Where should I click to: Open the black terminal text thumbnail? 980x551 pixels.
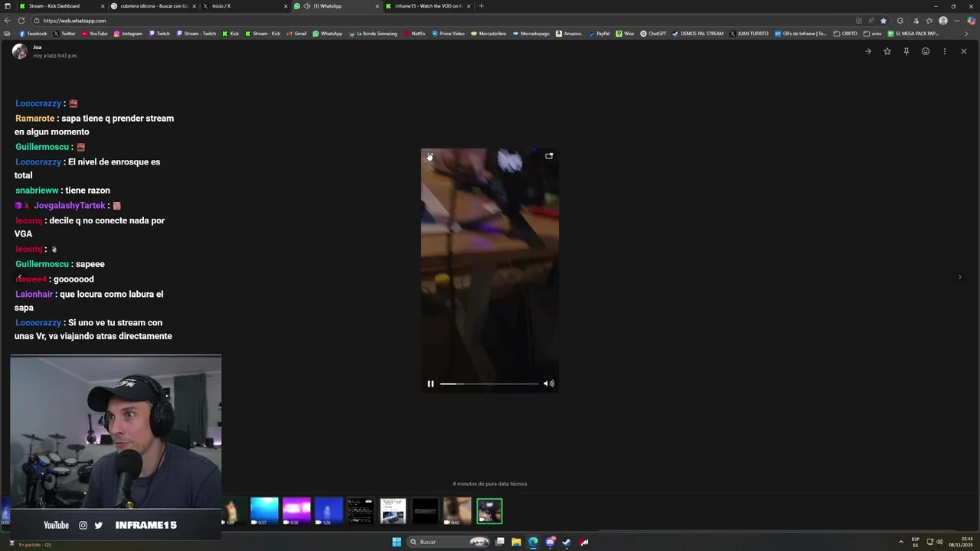pyautogui.click(x=361, y=511)
